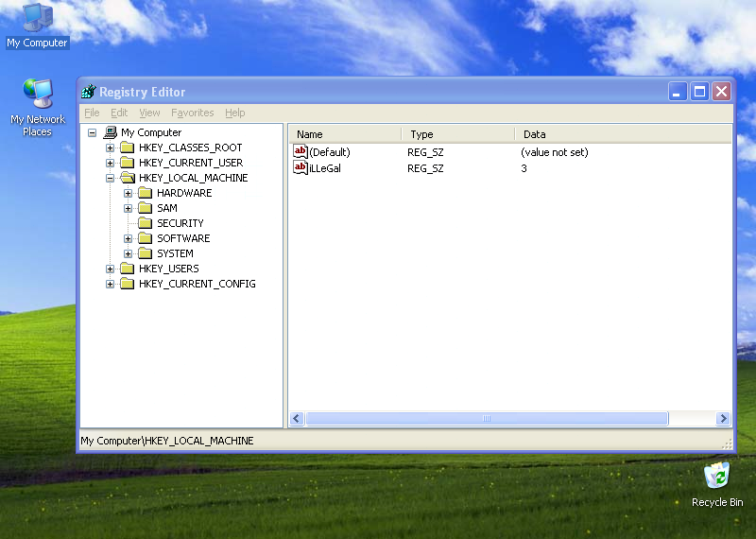Click the left arrow of horizontal scrollbar
The width and height of the screenshot is (756, 539).
tap(297, 418)
